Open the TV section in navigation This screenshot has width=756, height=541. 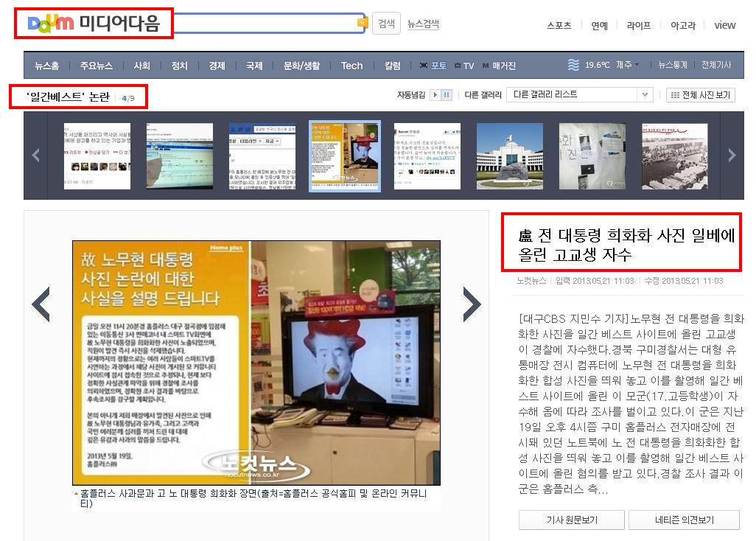(464, 66)
